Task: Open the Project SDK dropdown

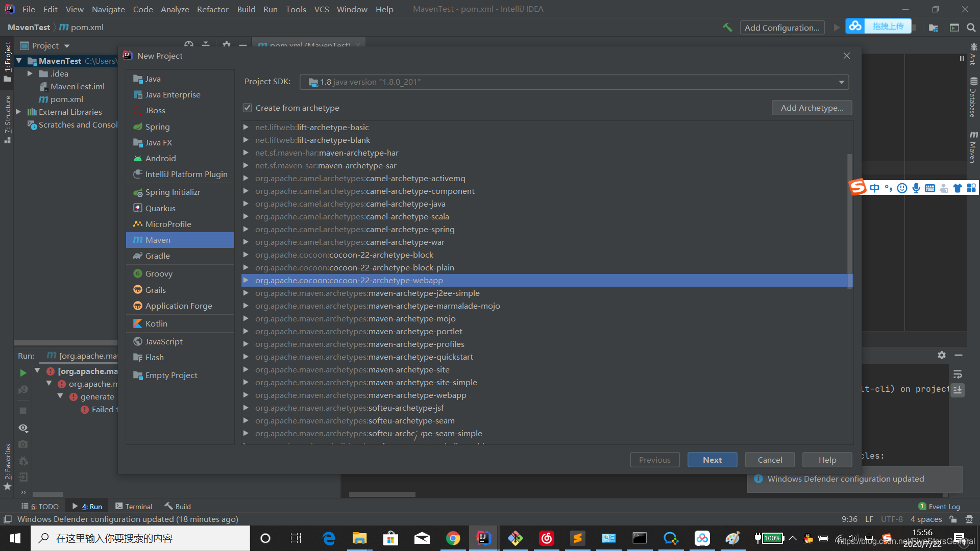Action: [x=841, y=82]
